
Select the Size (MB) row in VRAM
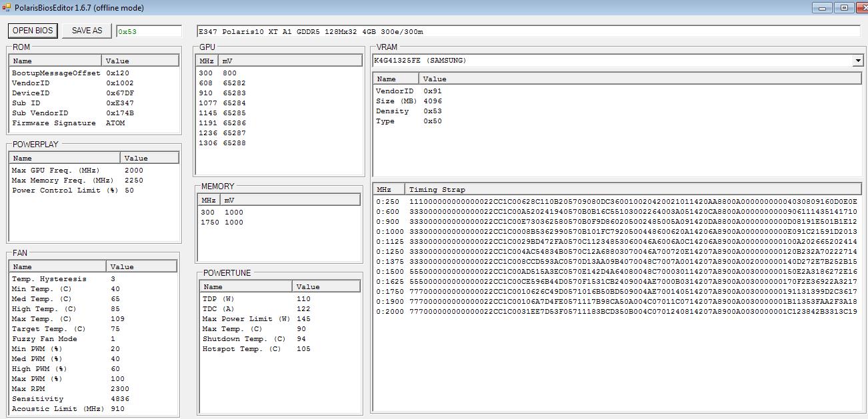pos(395,101)
